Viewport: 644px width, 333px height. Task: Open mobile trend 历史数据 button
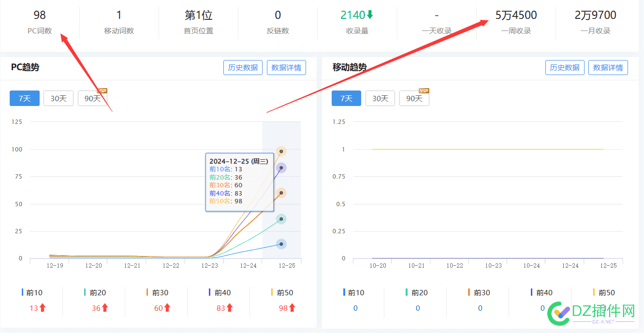[565, 68]
